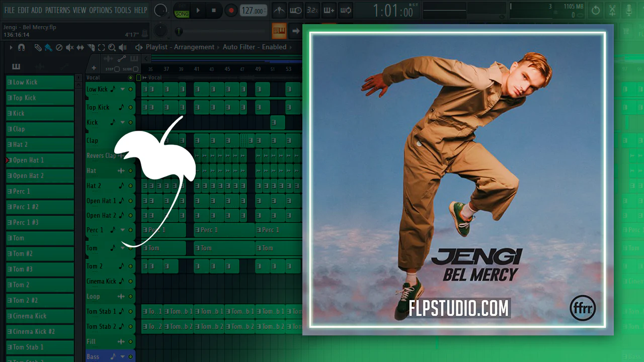Click the Stop button

(214, 11)
